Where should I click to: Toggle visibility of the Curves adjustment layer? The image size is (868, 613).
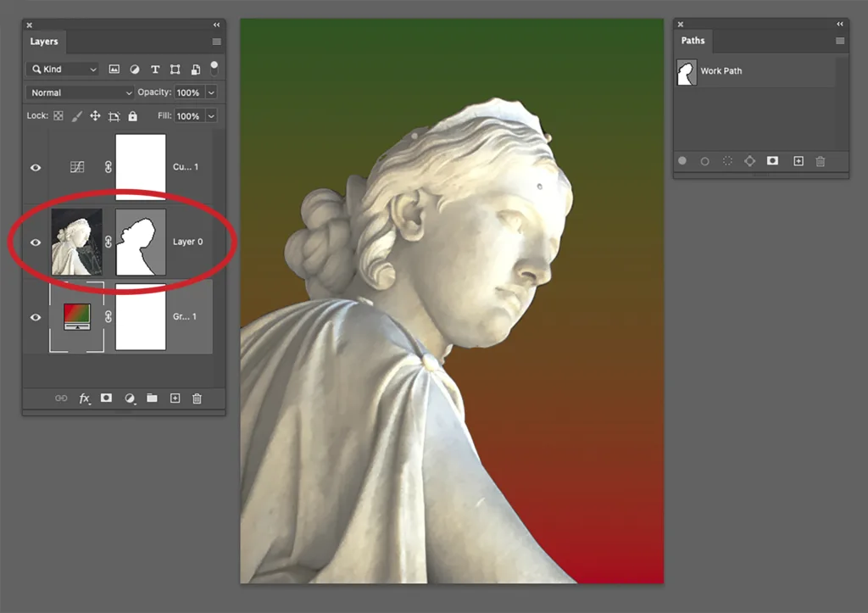coord(36,167)
